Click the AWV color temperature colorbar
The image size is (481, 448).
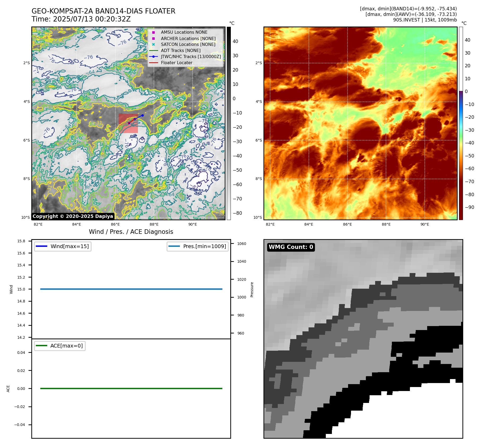point(461,123)
